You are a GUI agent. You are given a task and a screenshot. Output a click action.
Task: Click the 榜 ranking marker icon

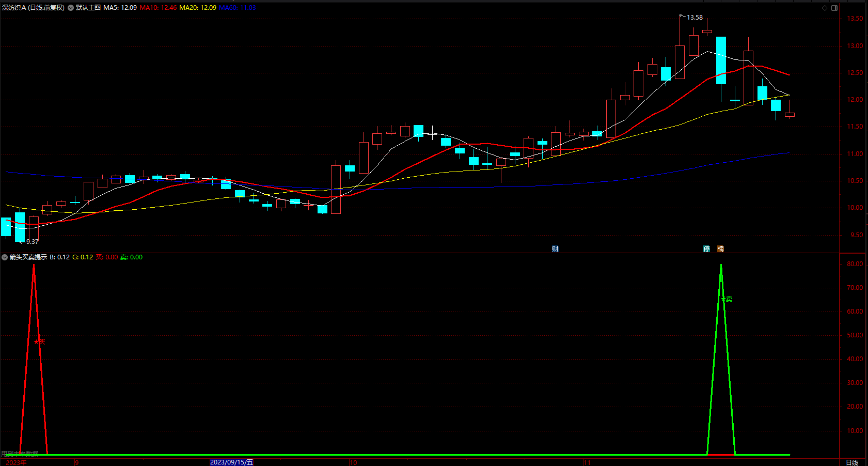click(720, 249)
